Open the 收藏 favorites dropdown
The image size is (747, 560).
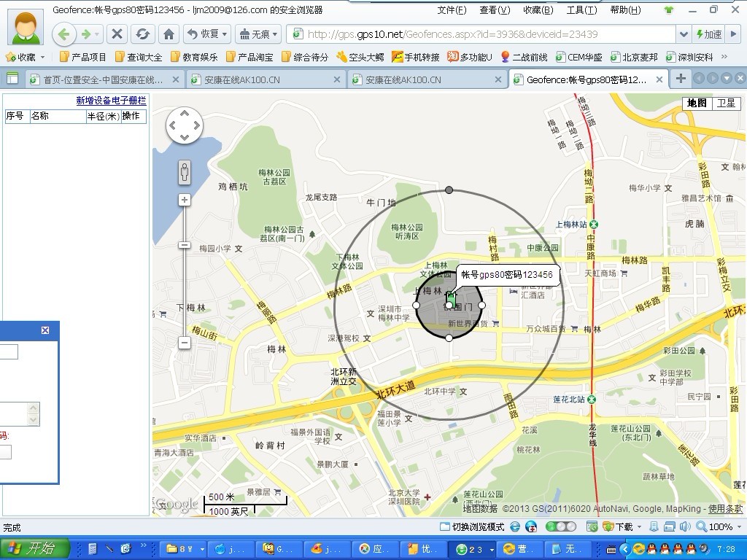(x=25, y=57)
